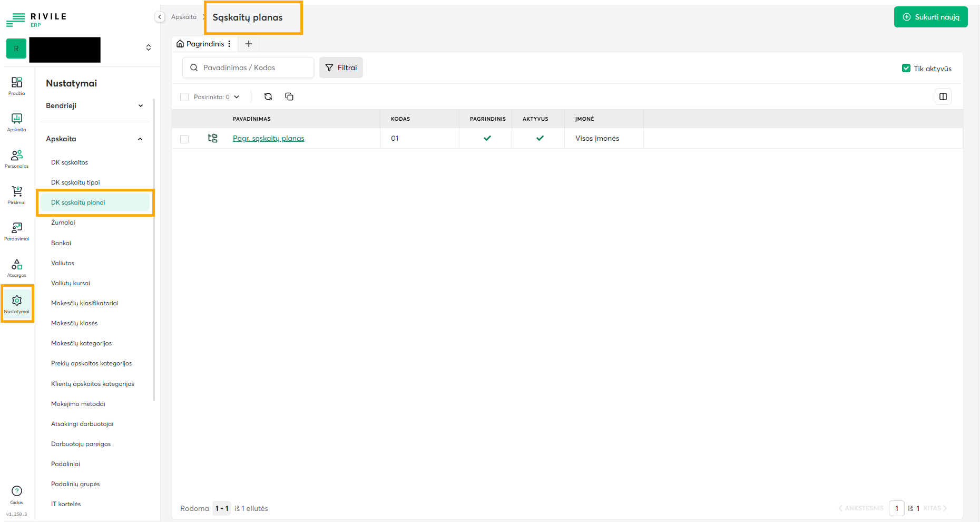Click the Sukurti naują button
This screenshot has width=980, height=522.
[930, 17]
